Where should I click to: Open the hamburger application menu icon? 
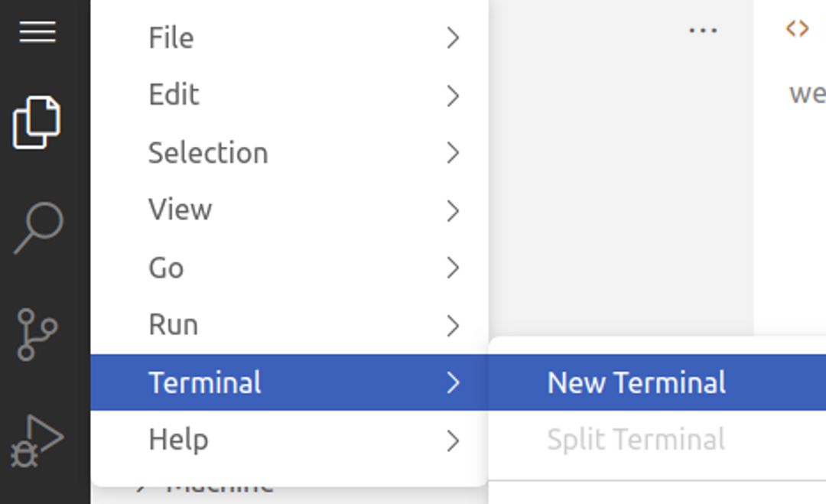37,32
